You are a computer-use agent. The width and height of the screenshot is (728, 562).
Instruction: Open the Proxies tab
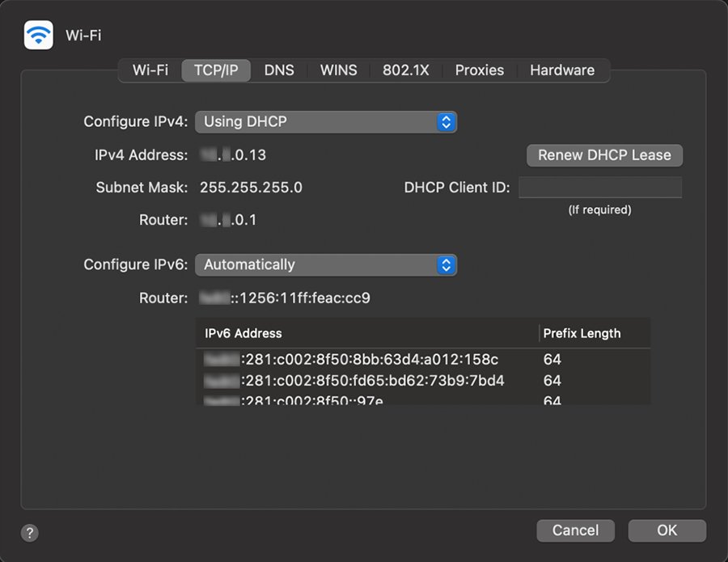pyautogui.click(x=479, y=70)
